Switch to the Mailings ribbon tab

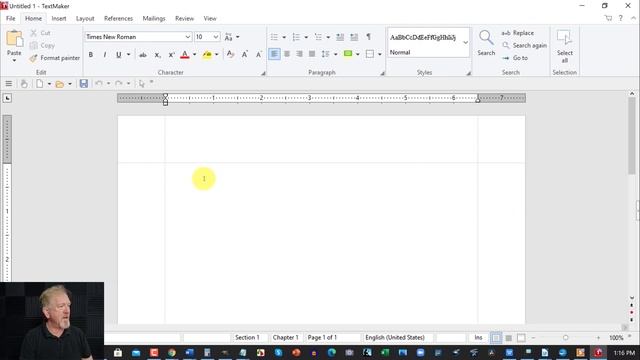pos(154,18)
